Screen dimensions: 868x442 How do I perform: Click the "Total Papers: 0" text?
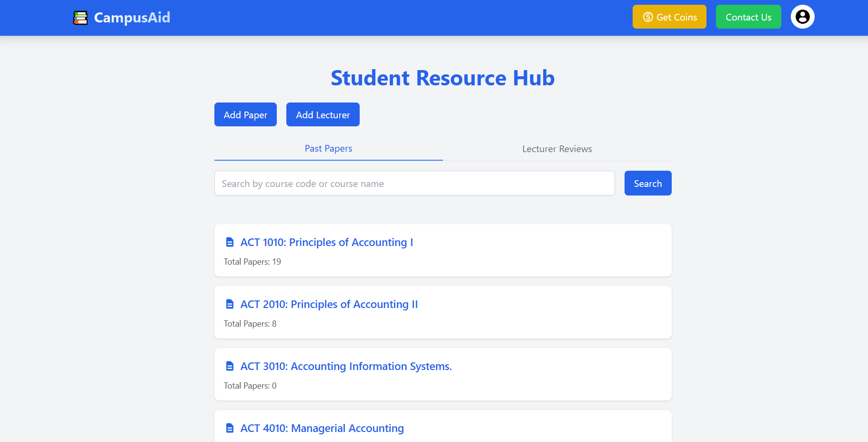[x=250, y=386]
